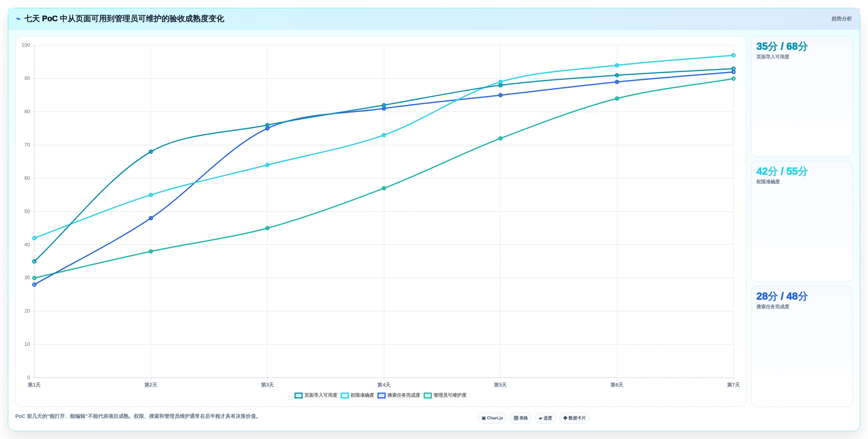
Task: Click the chart title 七天 PoC 验收成熟度变化
Action: [x=124, y=19]
